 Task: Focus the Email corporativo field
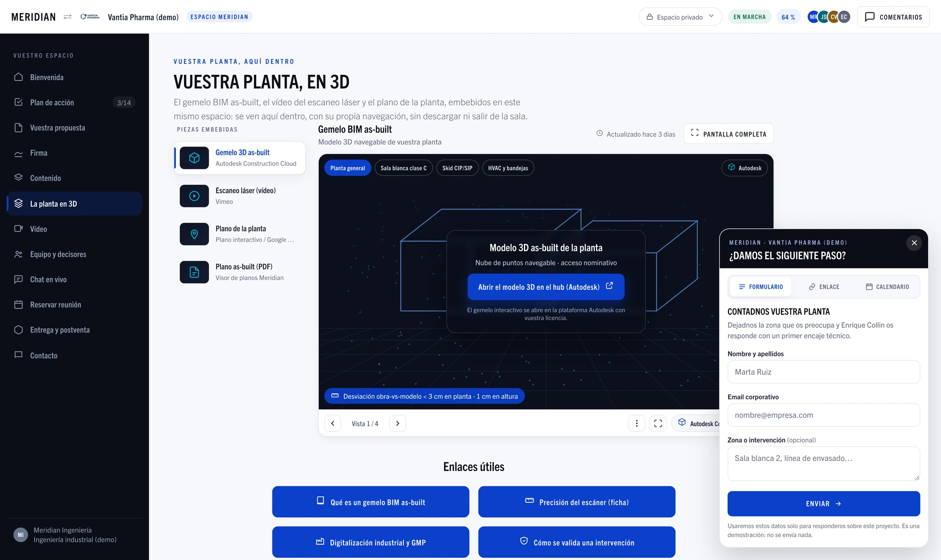tap(823, 415)
